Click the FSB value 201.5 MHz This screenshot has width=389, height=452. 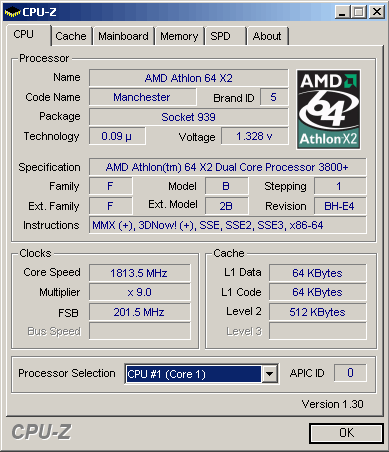pyautogui.click(x=140, y=312)
